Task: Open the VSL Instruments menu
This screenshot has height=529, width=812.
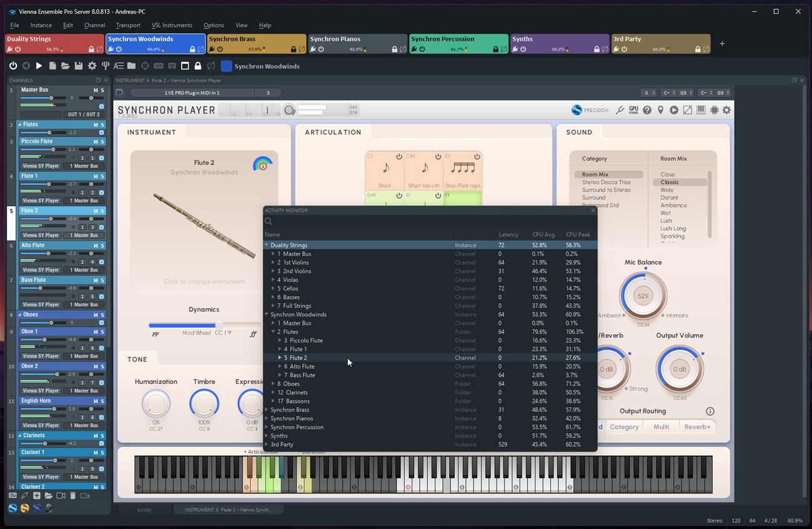Action: pos(172,25)
